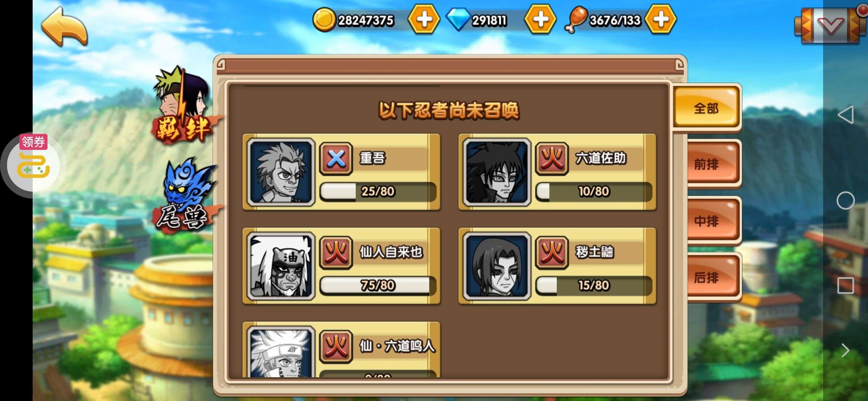Click the fire attribute icon beside 六道佐助
The height and width of the screenshot is (401, 868).
click(x=552, y=159)
